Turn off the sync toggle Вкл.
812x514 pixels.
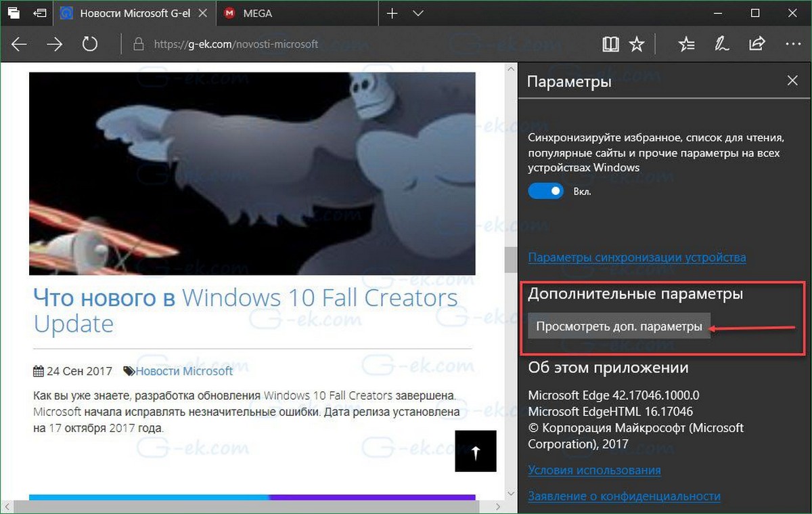(545, 191)
